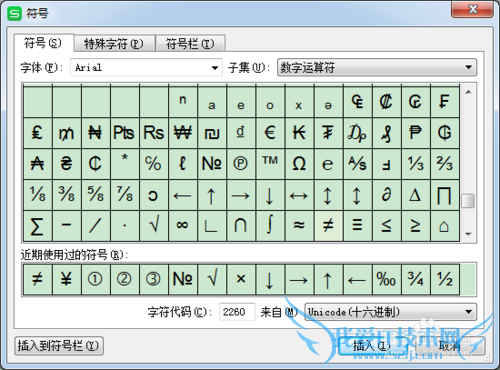Select the five-eighths ⅝ fraction
Screen dimensions: 500x370
click(96, 195)
